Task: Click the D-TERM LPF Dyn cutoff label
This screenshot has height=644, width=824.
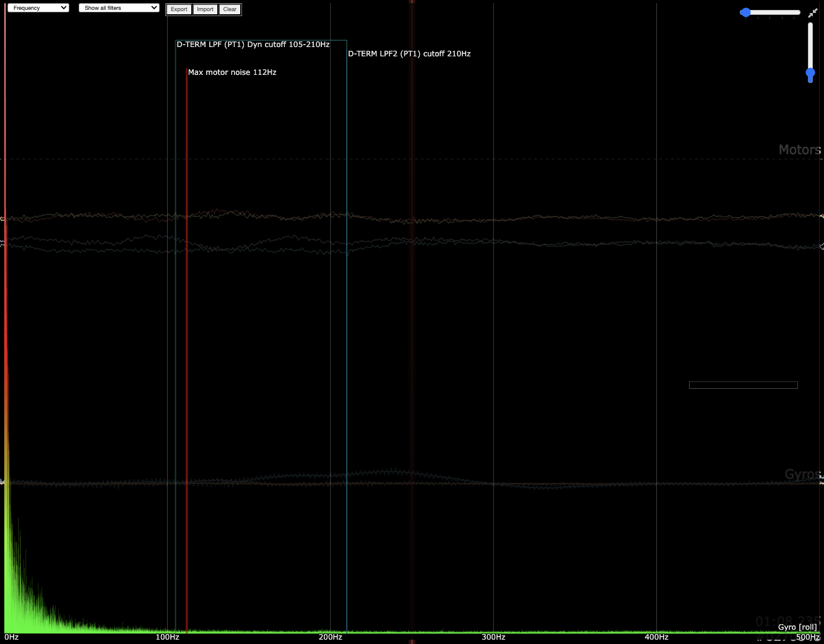Action: (253, 45)
